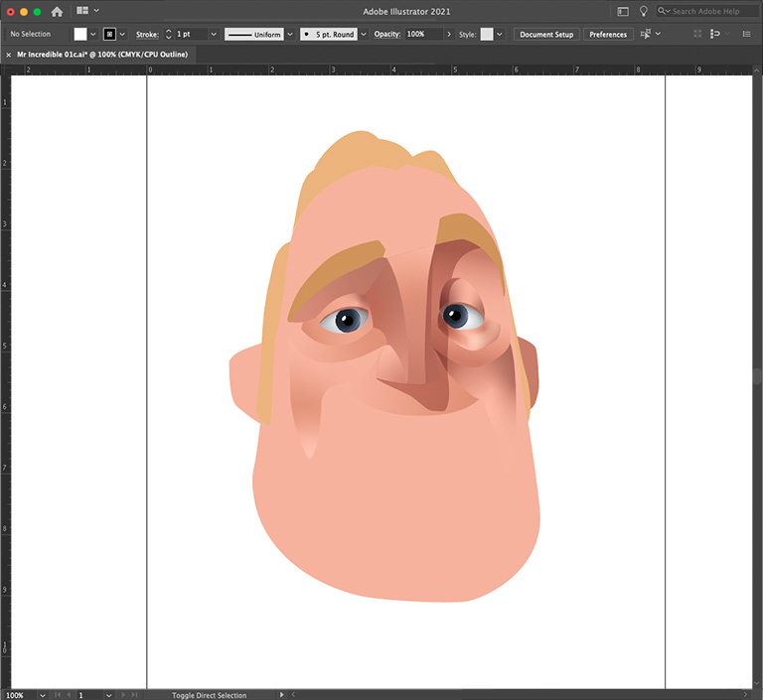Click the artboard number 1 field
Viewport: 763px width, 700px height.
click(90, 695)
